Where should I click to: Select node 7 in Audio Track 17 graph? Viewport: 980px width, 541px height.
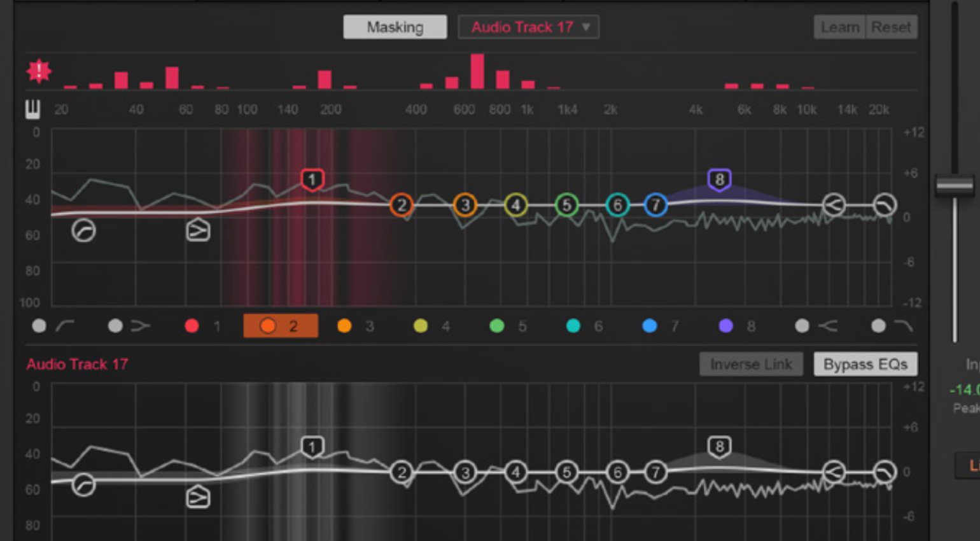(x=655, y=472)
